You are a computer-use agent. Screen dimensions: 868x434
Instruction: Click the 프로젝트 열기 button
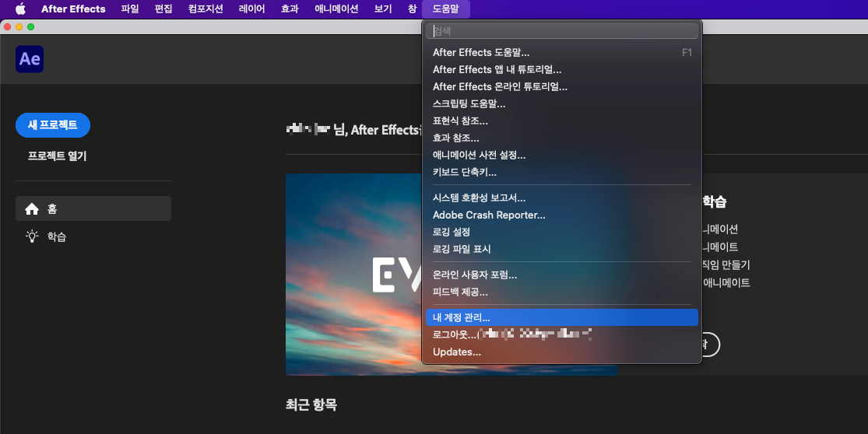(x=57, y=156)
